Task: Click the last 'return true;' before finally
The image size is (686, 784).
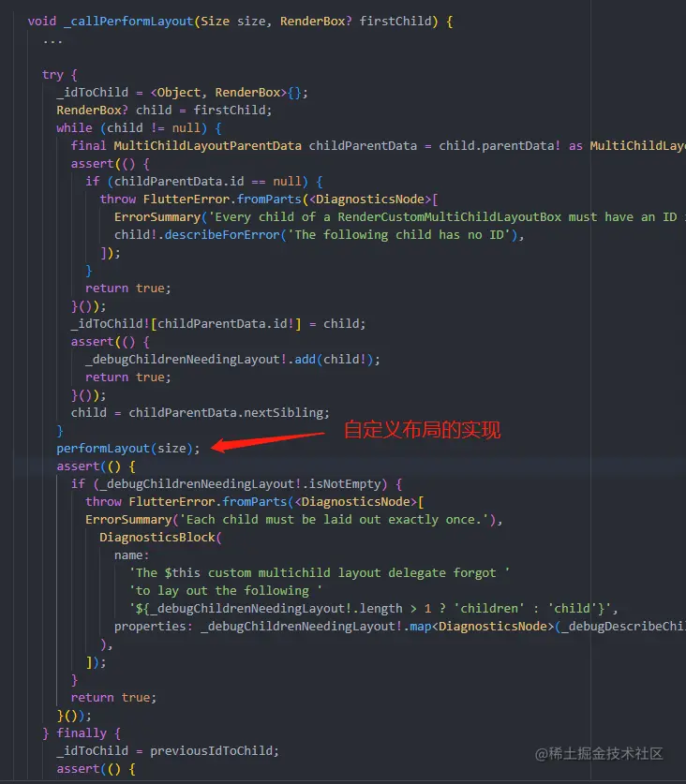Action: point(113,698)
